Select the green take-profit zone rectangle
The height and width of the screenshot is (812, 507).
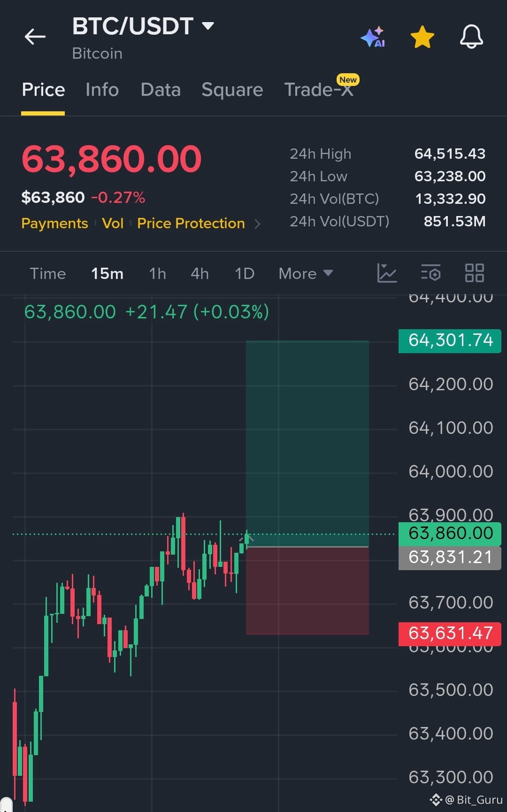[307, 444]
